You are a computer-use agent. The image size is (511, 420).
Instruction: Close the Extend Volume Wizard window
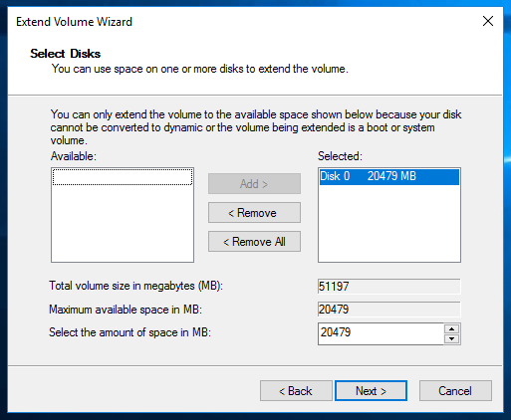pos(488,21)
